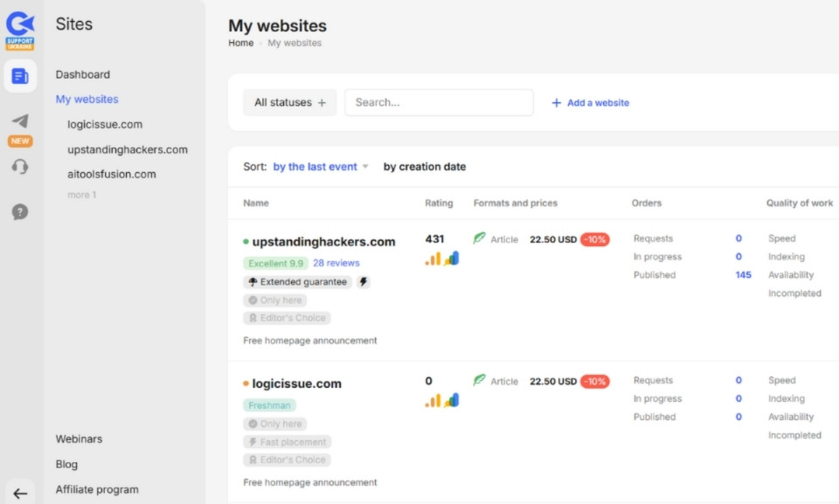Click the green status dot of upstandinghackers.com
This screenshot has width=839, height=504.
click(246, 242)
